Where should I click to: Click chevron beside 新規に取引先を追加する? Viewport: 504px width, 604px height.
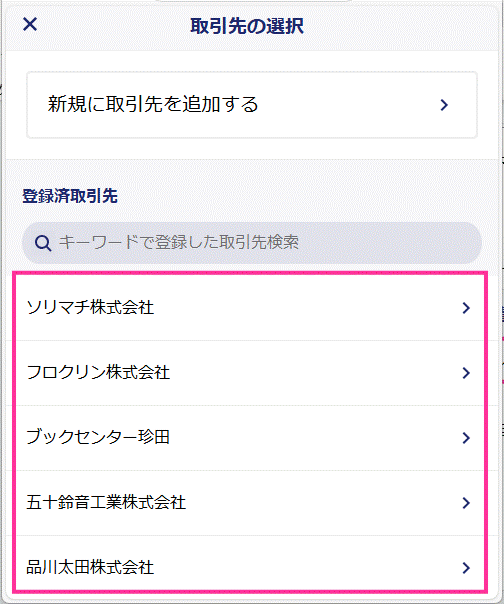[444, 105]
